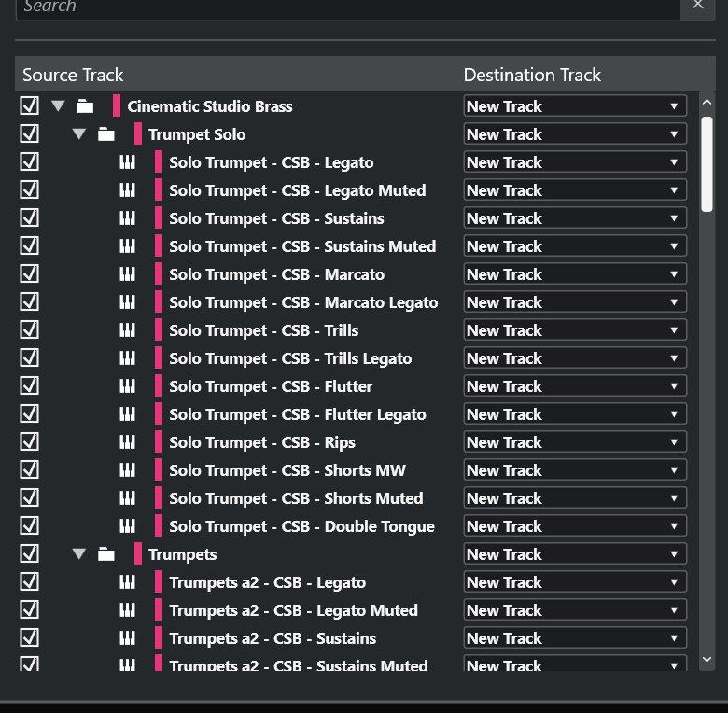
Task: Select the Solo Trumpet Trills Legato track
Action: [x=289, y=358]
